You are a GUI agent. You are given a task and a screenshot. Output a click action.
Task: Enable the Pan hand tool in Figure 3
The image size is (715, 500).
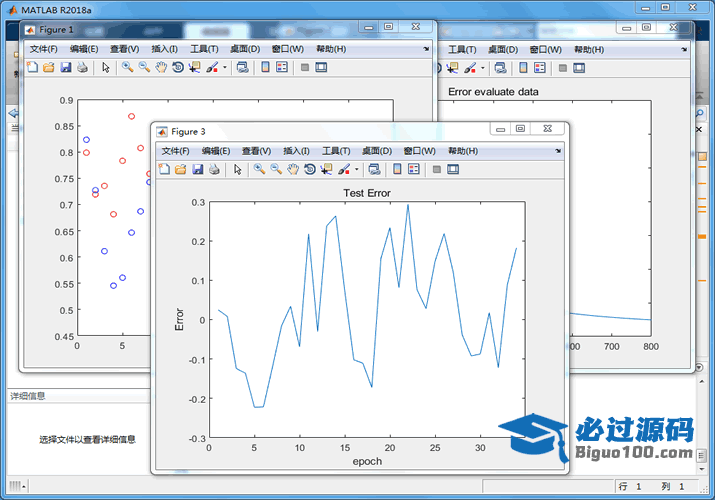pos(293,170)
